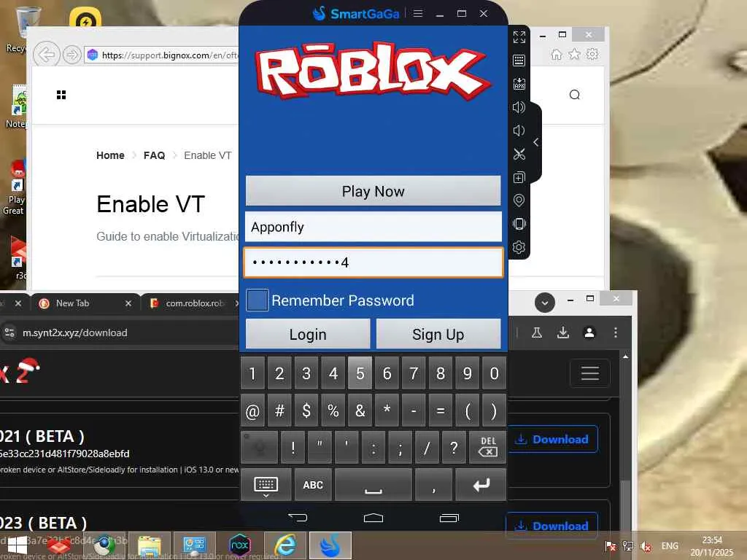Open Nox player from taskbar
The height and width of the screenshot is (560, 747).
pyautogui.click(x=239, y=545)
